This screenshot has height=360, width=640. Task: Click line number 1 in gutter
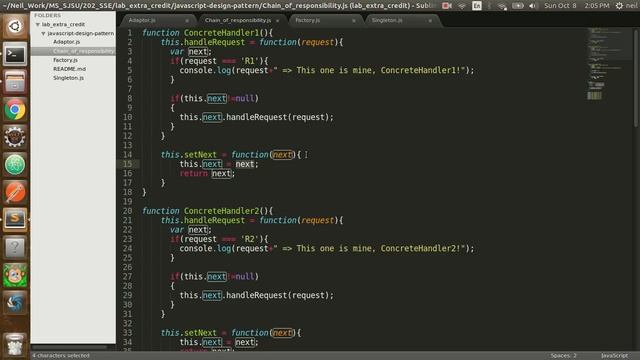click(x=130, y=33)
